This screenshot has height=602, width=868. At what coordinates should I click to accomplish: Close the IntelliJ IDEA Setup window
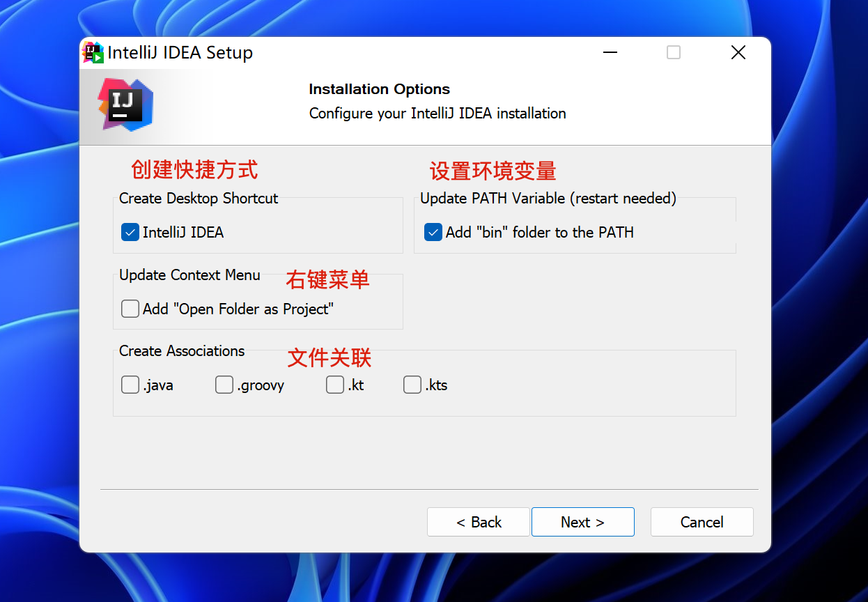(x=738, y=53)
